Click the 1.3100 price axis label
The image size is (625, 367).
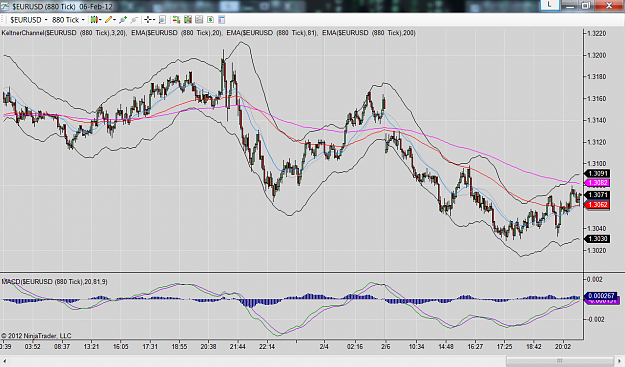(596, 164)
